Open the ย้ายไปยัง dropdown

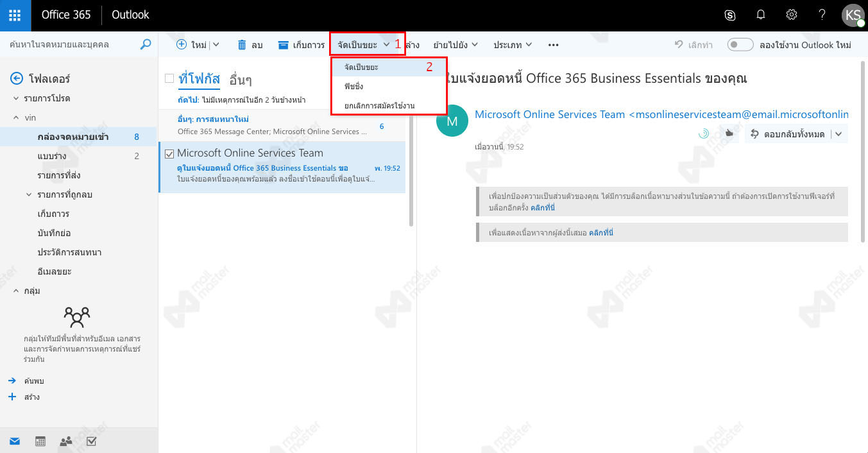(455, 45)
